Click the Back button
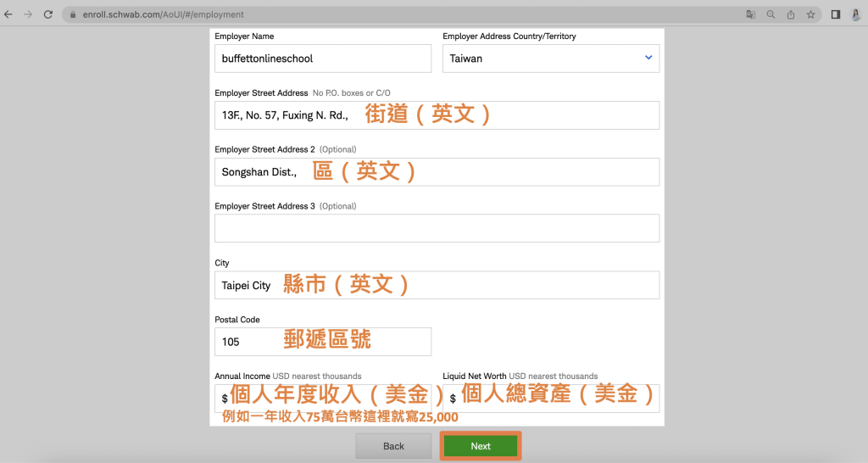This screenshot has width=868, height=463. [x=393, y=446]
